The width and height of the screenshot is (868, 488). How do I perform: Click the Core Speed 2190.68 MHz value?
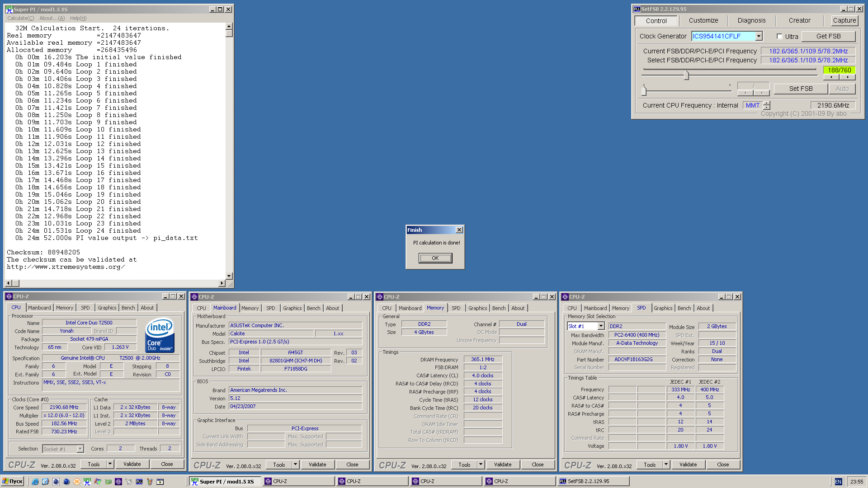point(65,407)
